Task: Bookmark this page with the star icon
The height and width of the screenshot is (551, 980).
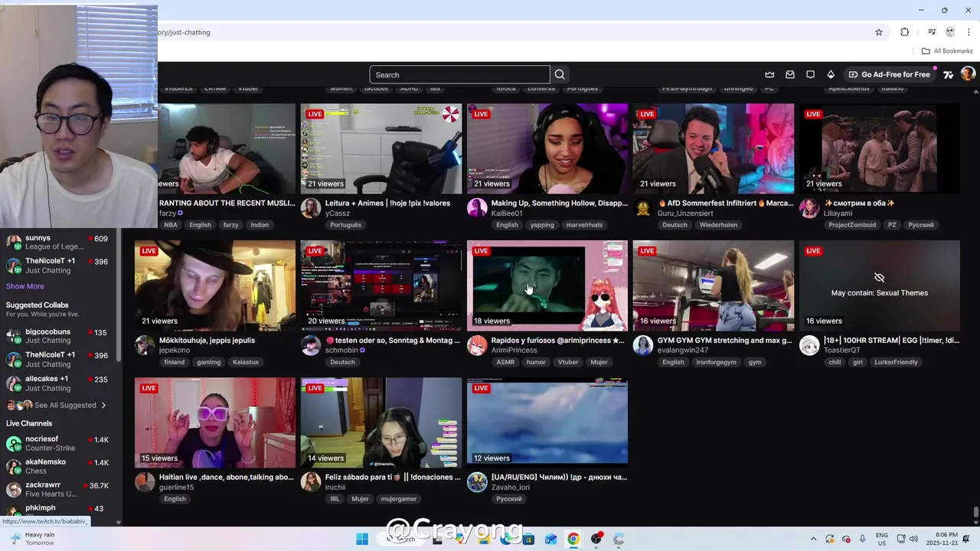Action: 879,32
